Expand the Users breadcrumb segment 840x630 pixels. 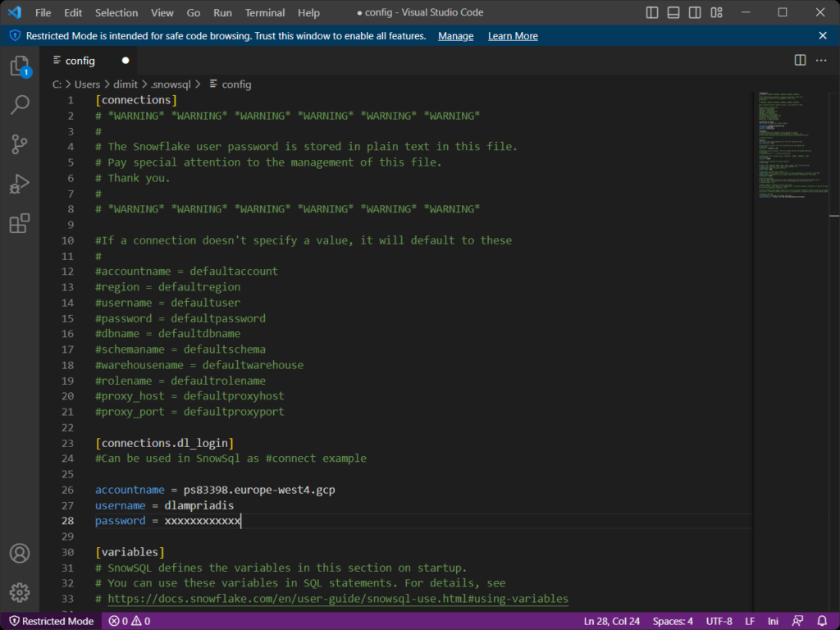87,84
